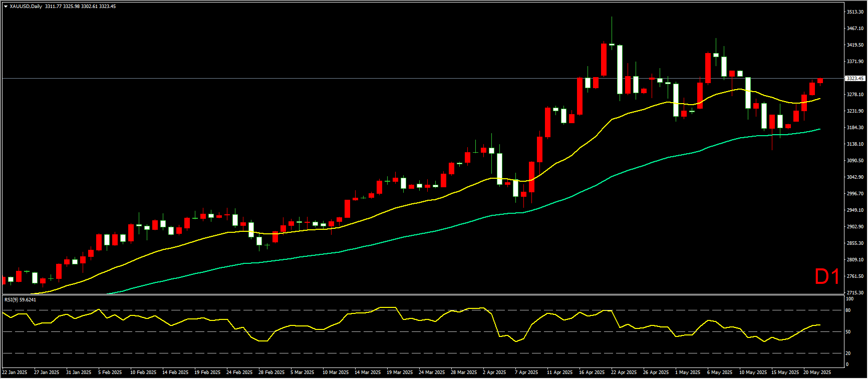
Task: Click the 20 May 2025 date label
Action: click(817, 372)
